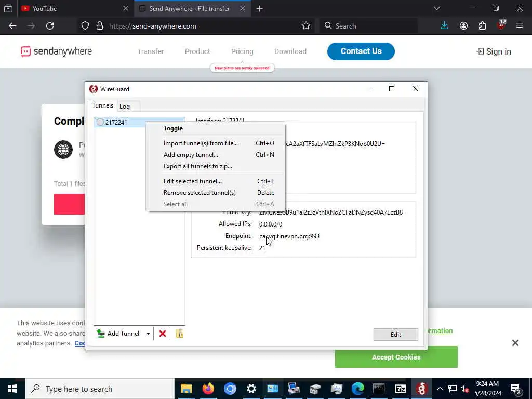
Task: Dismiss the cookie banner with the X
Action: pos(515,343)
